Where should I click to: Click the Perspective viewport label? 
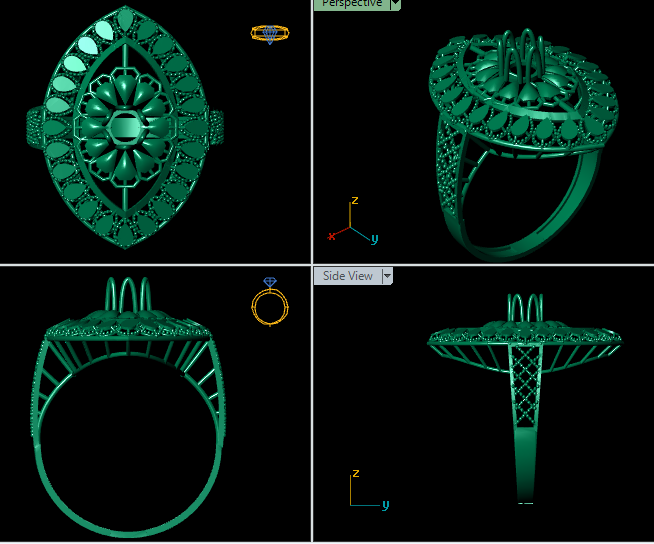click(x=352, y=4)
